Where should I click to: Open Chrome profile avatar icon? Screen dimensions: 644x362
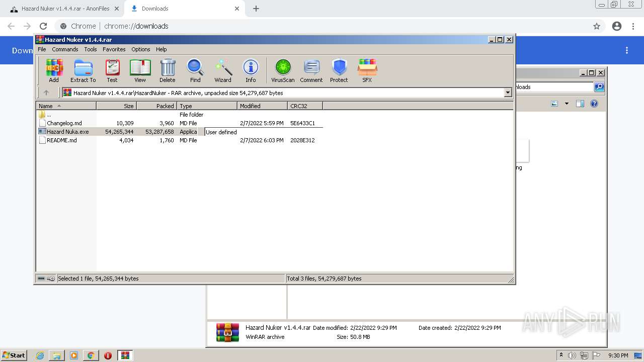617,26
